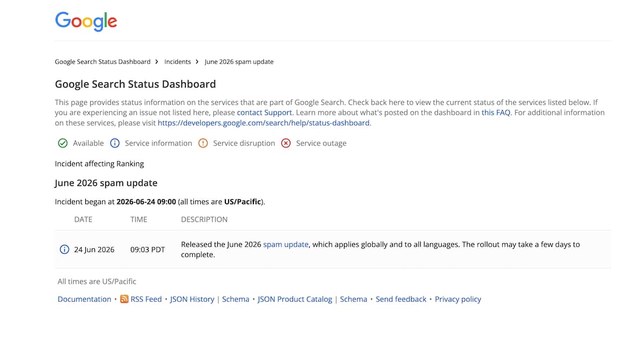Screen dimensions: 644x345
Task: Click the orange RSS feed icon
Action: tap(124, 299)
